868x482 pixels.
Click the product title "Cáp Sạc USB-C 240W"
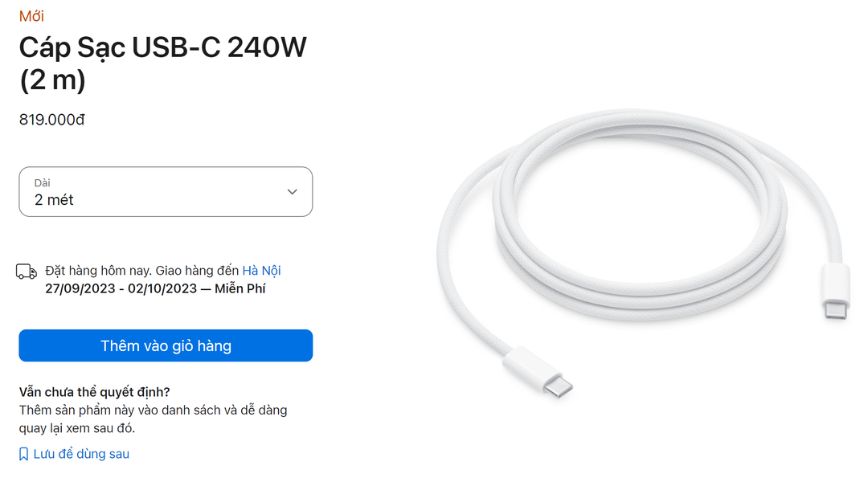(161, 47)
